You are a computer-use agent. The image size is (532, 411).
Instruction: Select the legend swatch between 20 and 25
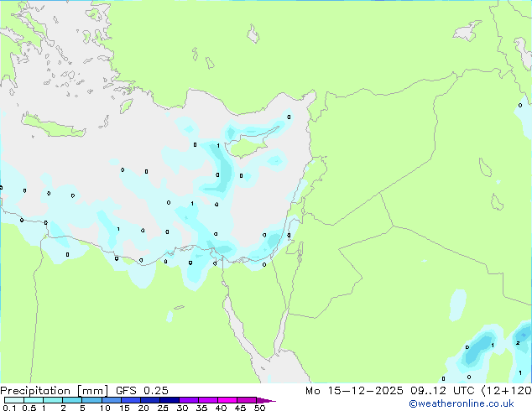point(150,400)
